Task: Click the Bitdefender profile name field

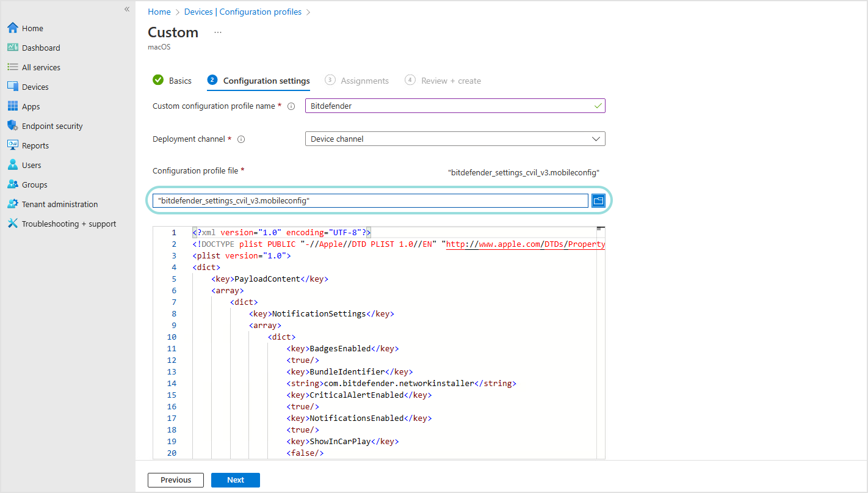Action: click(455, 105)
